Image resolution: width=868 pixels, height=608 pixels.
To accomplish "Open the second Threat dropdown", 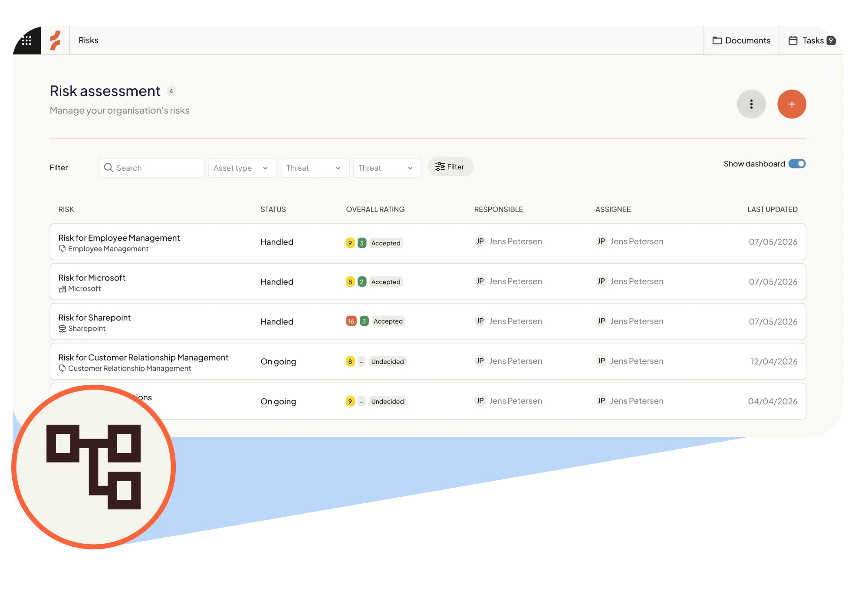I will coord(387,168).
